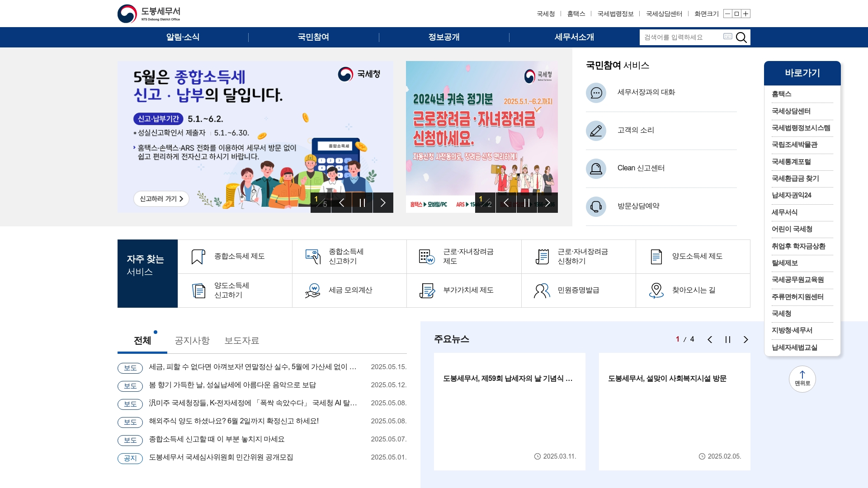Open 국세통계포털 shortcut
This screenshot has width=868, height=488.
pyautogui.click(x=791, y=162)
